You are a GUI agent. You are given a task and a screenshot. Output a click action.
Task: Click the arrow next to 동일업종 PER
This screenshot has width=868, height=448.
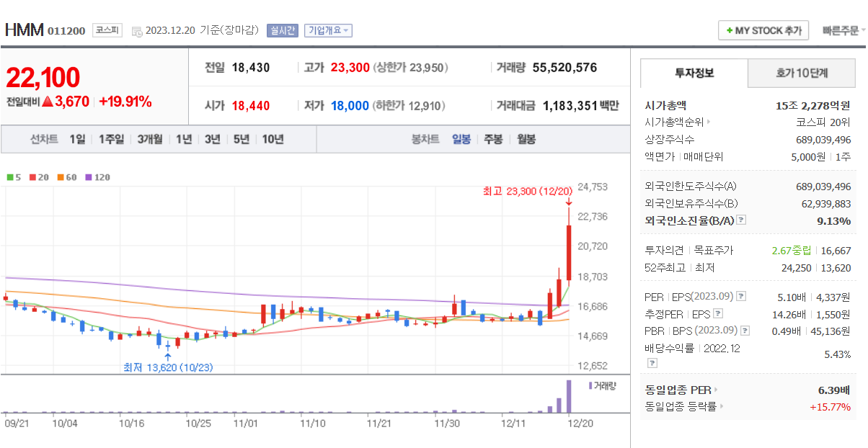pos(714,390)
